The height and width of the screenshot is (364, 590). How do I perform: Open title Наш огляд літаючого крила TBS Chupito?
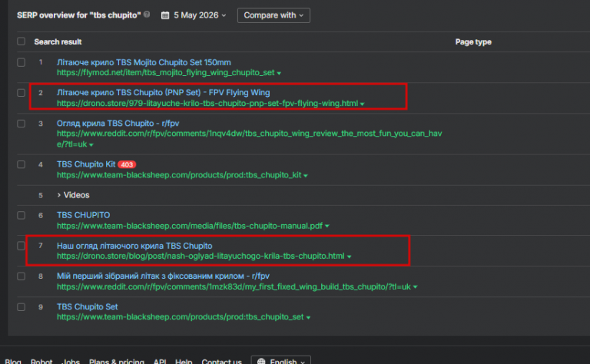coord(134,246)
